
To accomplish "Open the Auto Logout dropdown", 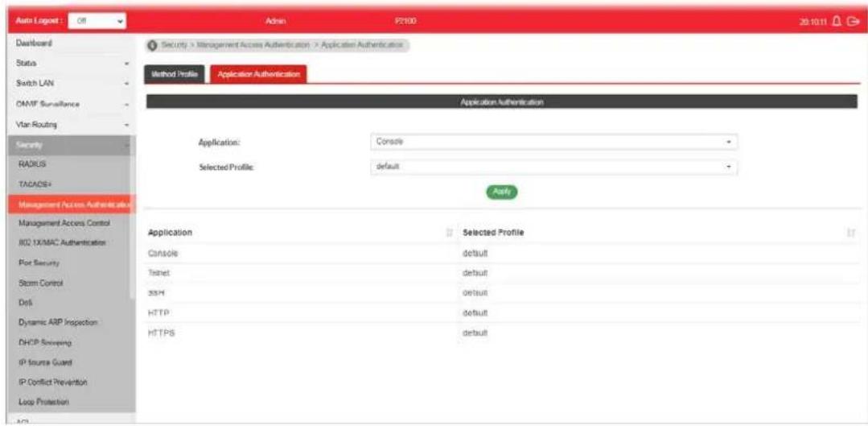I will point(98,21).
